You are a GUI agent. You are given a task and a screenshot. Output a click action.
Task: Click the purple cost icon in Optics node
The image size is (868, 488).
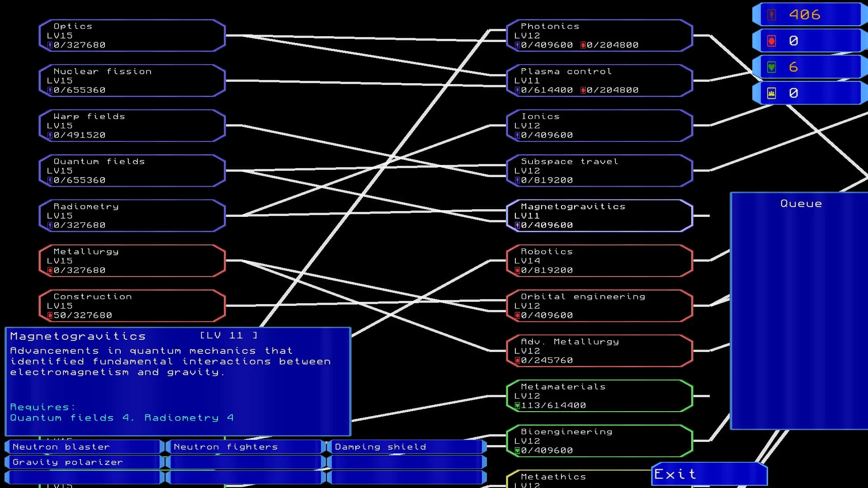pos(50,45)
